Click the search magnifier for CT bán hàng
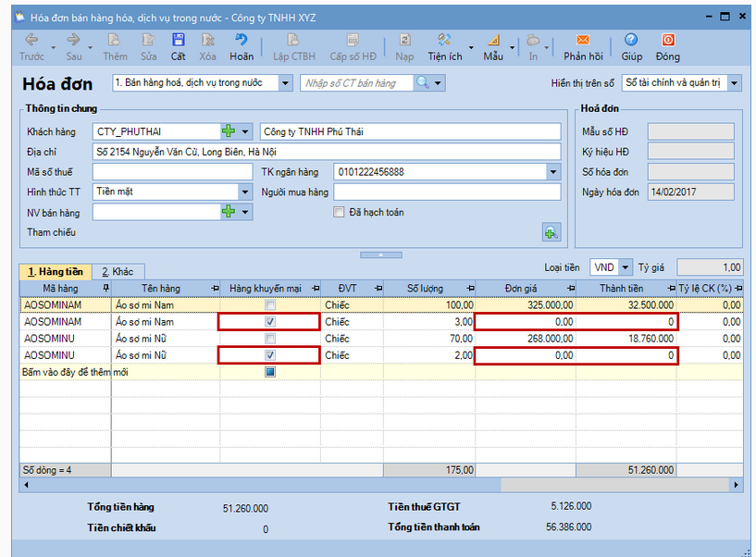This screenshot has width=756, height=557. [x=422, y=83]
